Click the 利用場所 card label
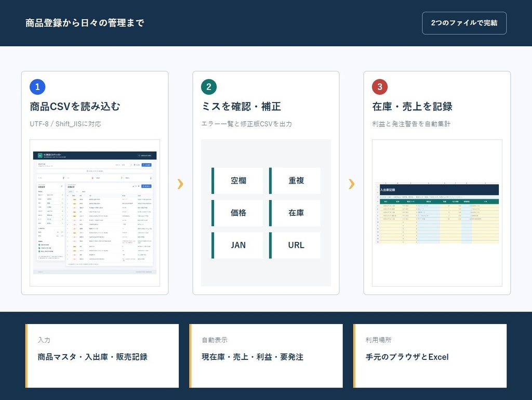Screen dimensions: 532x400 point(379,340)
